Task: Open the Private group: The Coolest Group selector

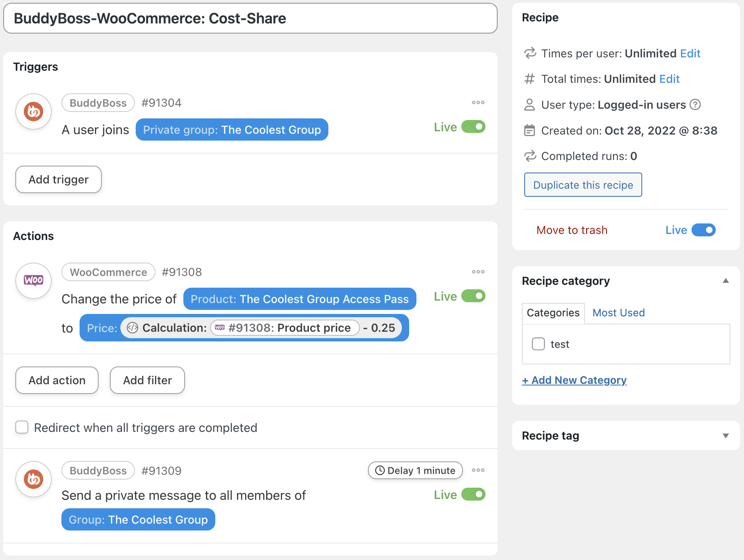Action: (232, 130)
